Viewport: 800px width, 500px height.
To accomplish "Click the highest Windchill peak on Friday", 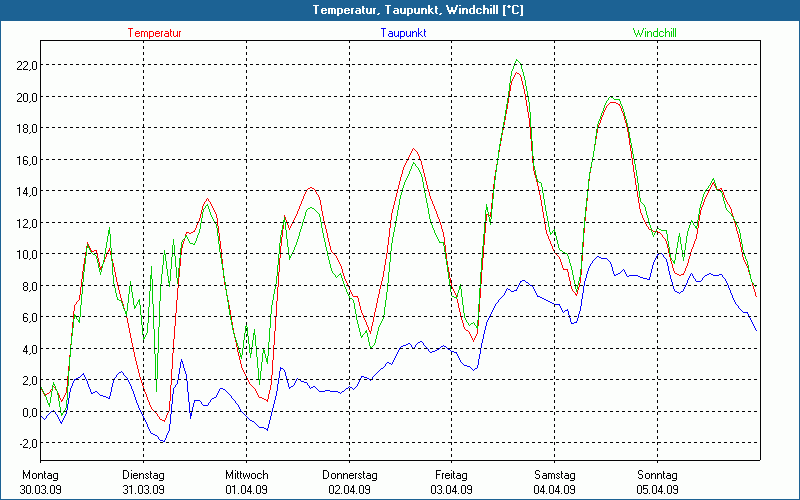I will (517, 60).
